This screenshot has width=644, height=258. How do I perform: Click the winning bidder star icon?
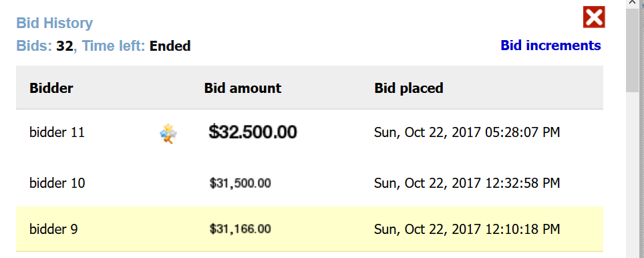pos(168,134)
